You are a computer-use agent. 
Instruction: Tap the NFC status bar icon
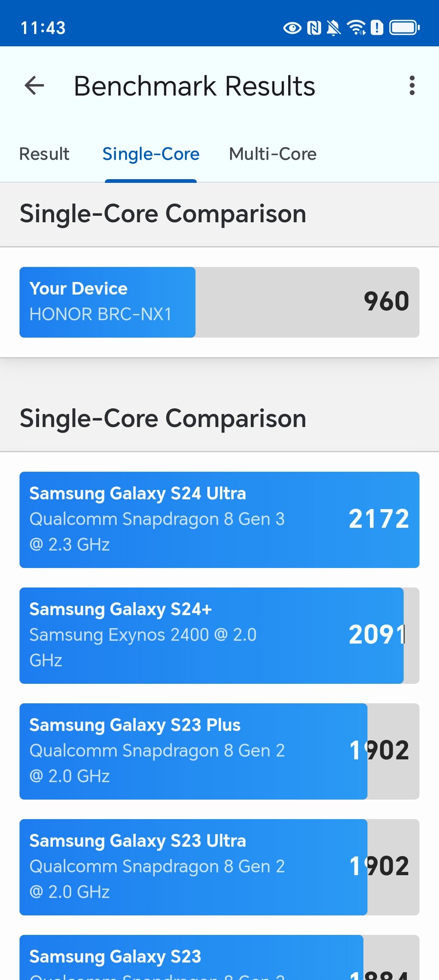(x=314, y=28)
